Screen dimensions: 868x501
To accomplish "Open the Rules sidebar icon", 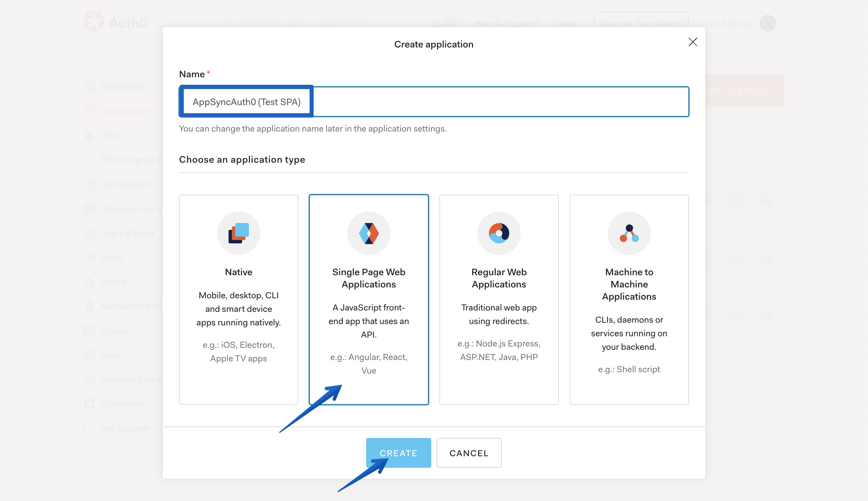I will tap(90, 257).
